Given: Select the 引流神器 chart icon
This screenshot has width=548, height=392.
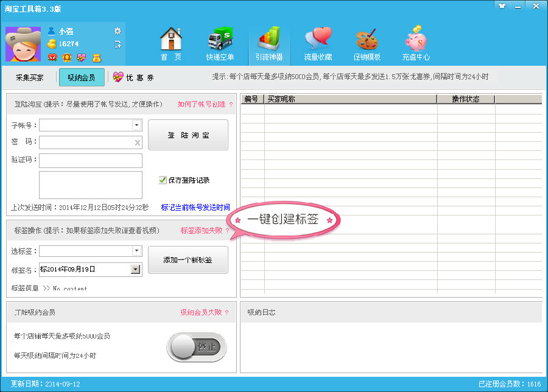Looking at the screenshot, I should tap(269, 42).
